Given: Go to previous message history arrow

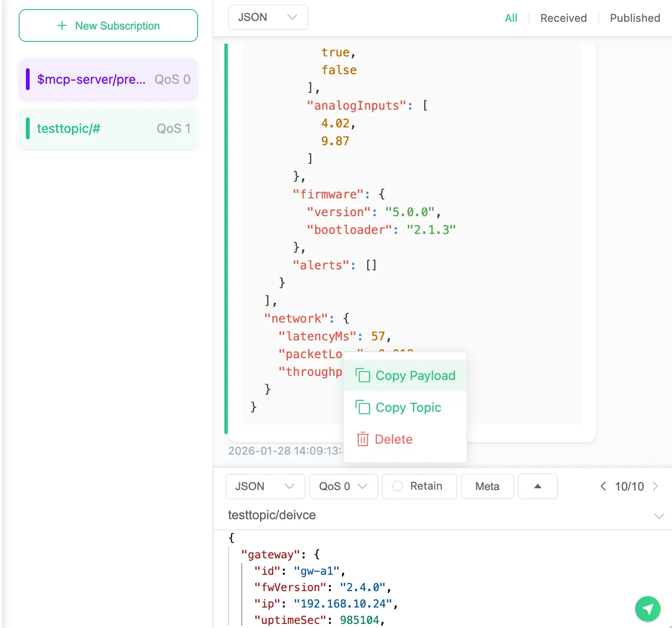Looking at the screenshot, I should pyautogui.click(x=603, y=486).
